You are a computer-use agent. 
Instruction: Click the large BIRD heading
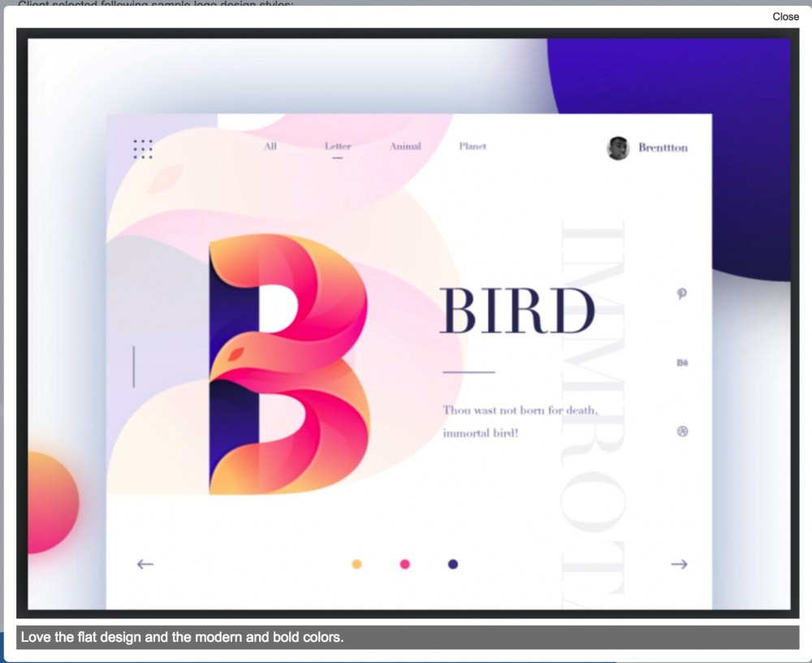pos(518,312)
